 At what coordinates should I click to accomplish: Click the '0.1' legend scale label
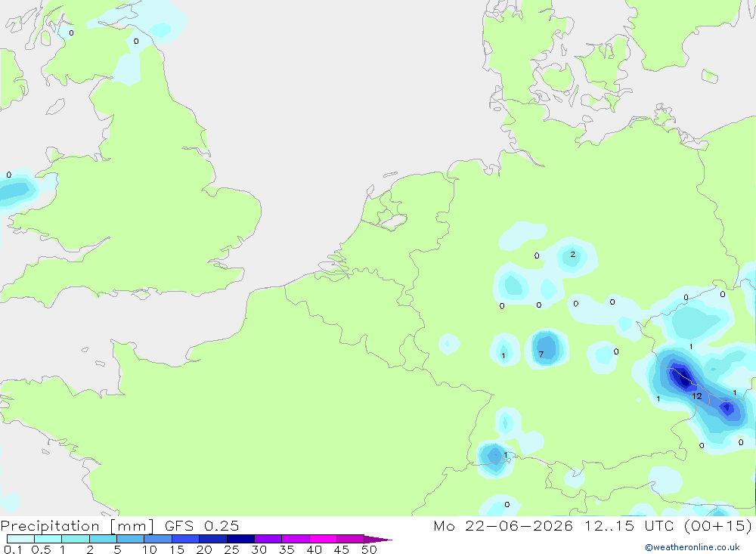(x=13, y=549)
